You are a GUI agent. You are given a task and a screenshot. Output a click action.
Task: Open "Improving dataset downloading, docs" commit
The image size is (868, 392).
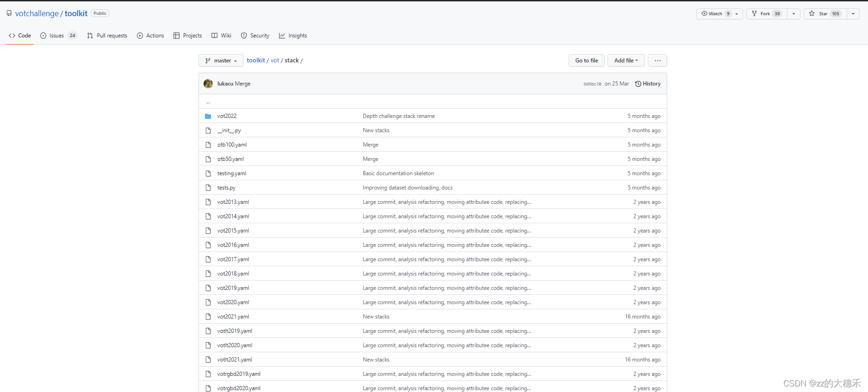point(408,188)
